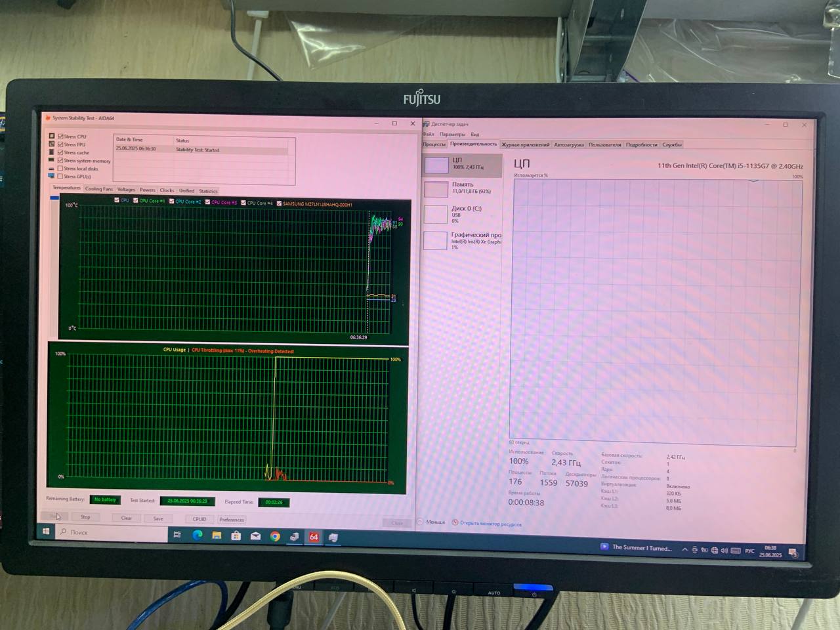Open the Mail app taskbar icon
Viewport: 840px width, 630px height.
point(255,536)
